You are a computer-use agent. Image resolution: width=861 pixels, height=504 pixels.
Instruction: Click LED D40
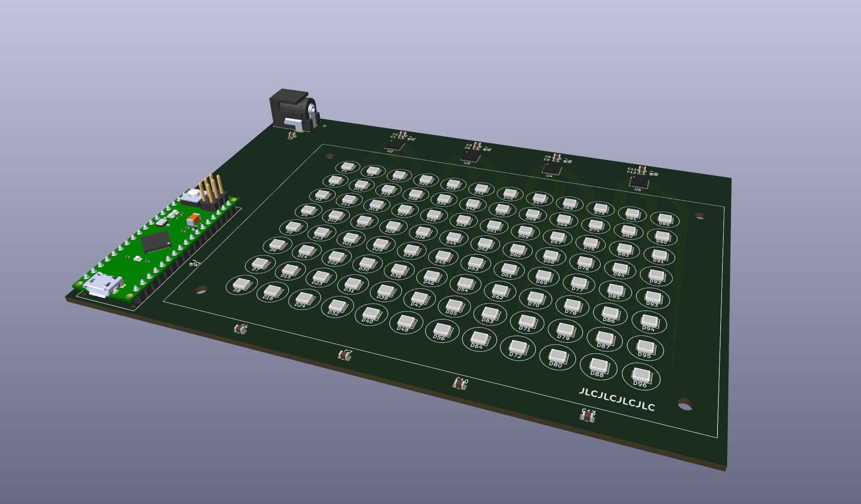[x=372, y=313]
